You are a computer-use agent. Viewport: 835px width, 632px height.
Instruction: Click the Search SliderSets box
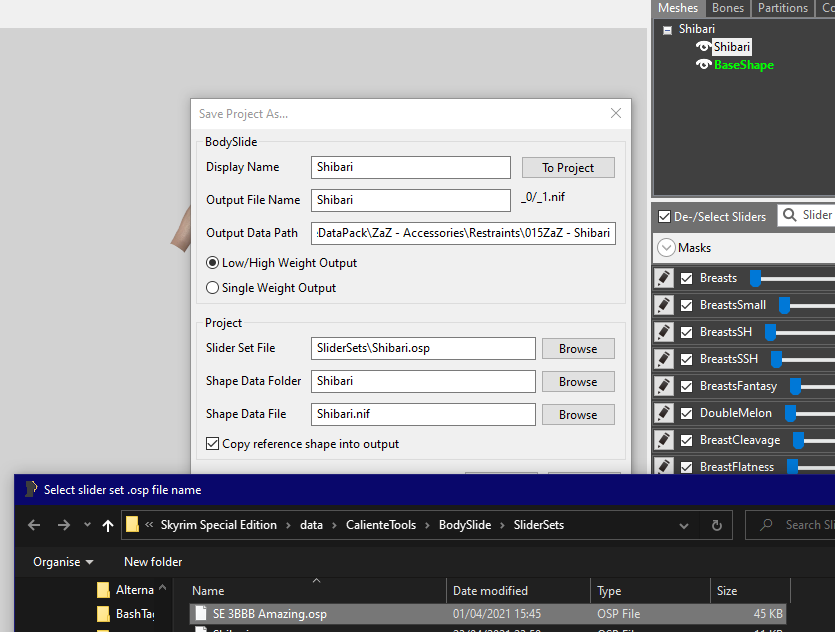(790, 525)
